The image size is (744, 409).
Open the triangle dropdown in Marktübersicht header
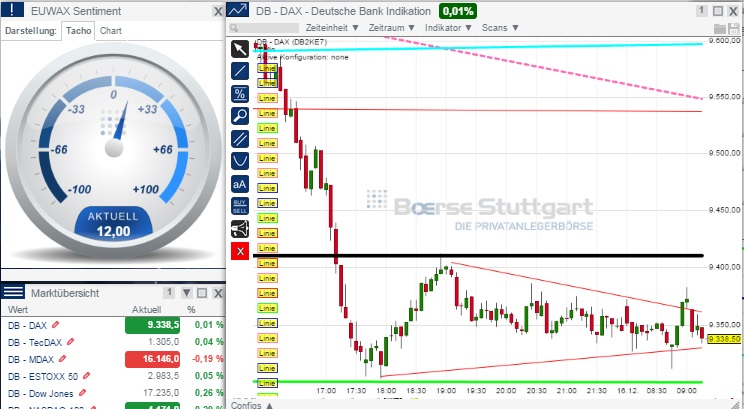[187, 293]
